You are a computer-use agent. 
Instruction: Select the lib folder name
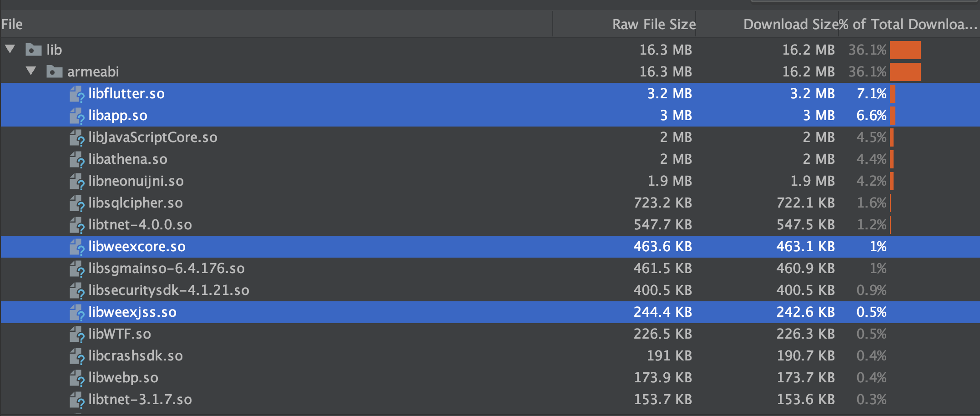[x=54, y=50]
